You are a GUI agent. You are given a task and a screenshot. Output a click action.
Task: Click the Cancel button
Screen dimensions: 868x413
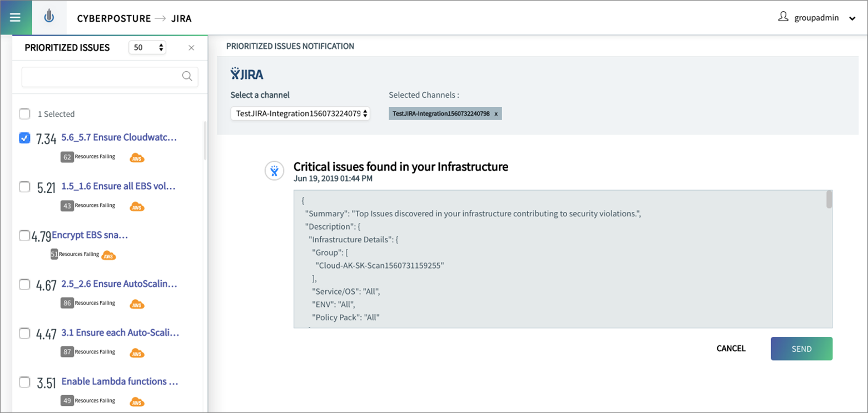731,349
